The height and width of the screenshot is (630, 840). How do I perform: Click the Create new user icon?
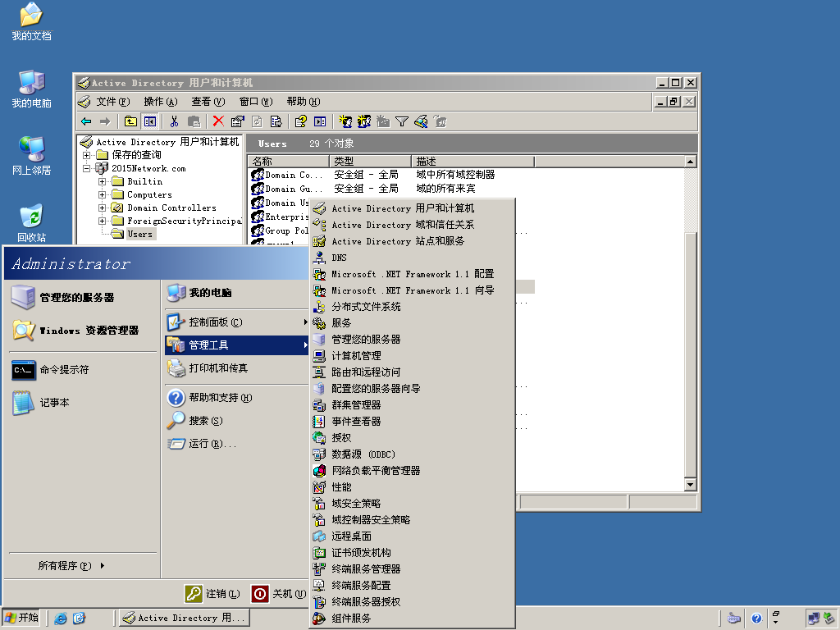[x=345, y=121]
